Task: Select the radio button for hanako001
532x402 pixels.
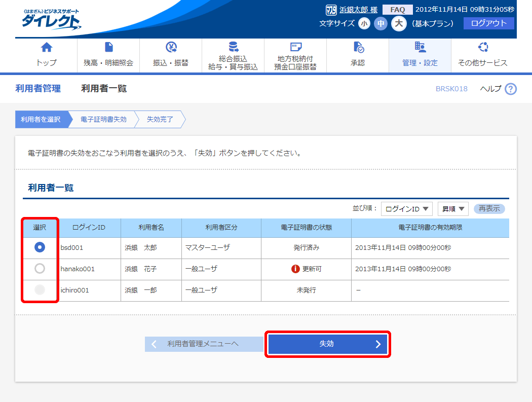Action: tap(40, 269)
